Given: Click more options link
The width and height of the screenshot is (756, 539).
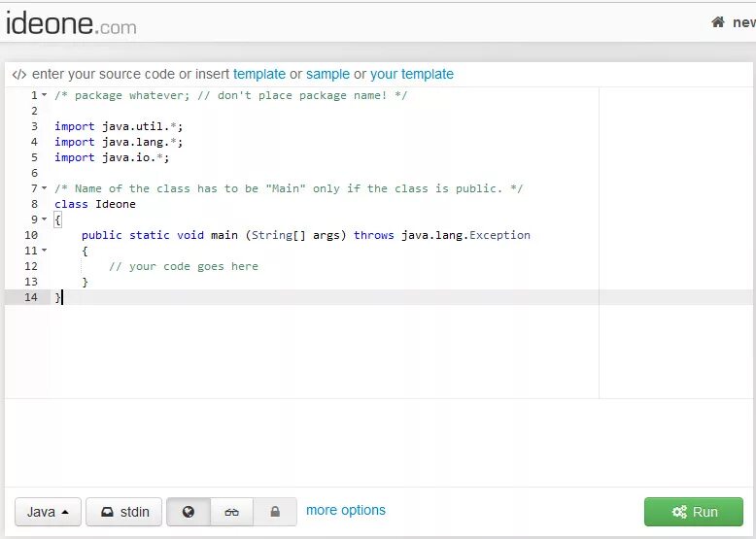Looking at the screenshot, I should click(346, 510).
